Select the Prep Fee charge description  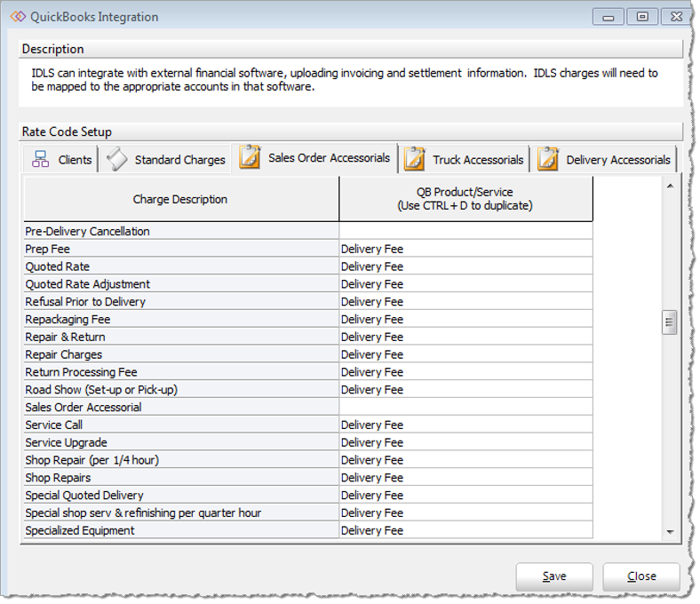pyautogui.click(x=181, y=249)
